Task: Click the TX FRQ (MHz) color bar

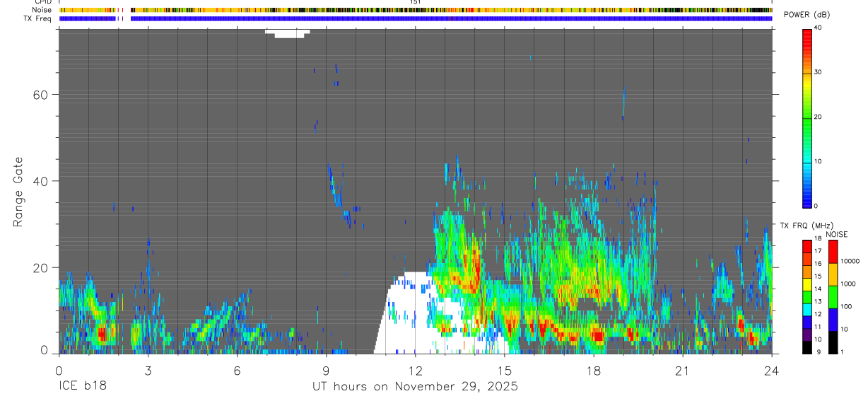Action: click(807, 296)
